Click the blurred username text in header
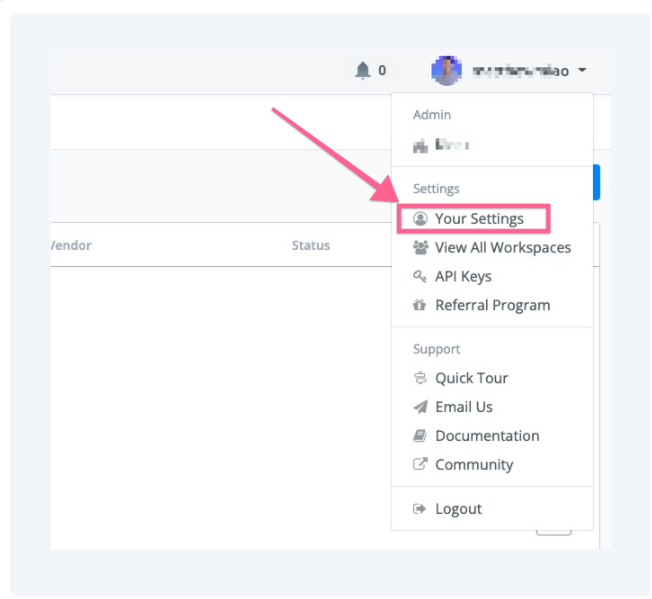The height and width of the screenshot is (599, 652). tap(520, 71)
